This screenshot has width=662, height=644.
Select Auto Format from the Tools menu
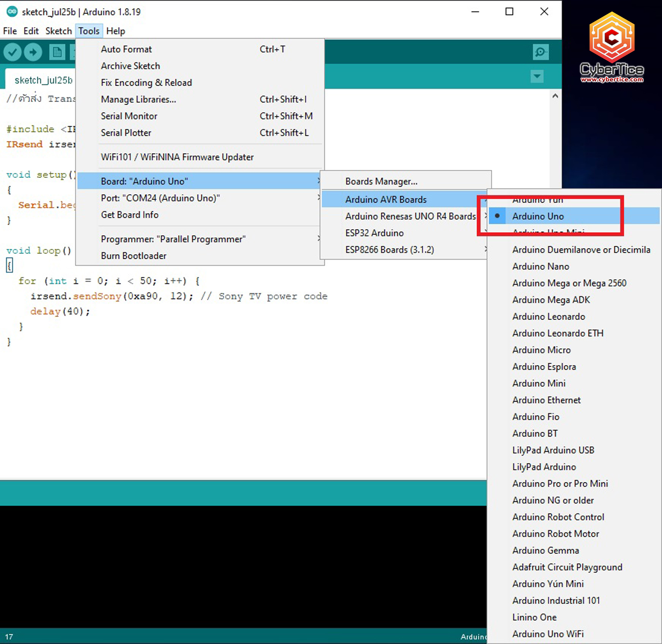[126, 49]
